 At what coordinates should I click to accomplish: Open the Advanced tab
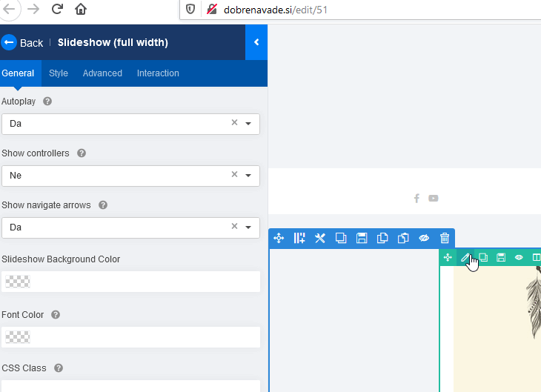pyautogui.click(x=102, y=73)
